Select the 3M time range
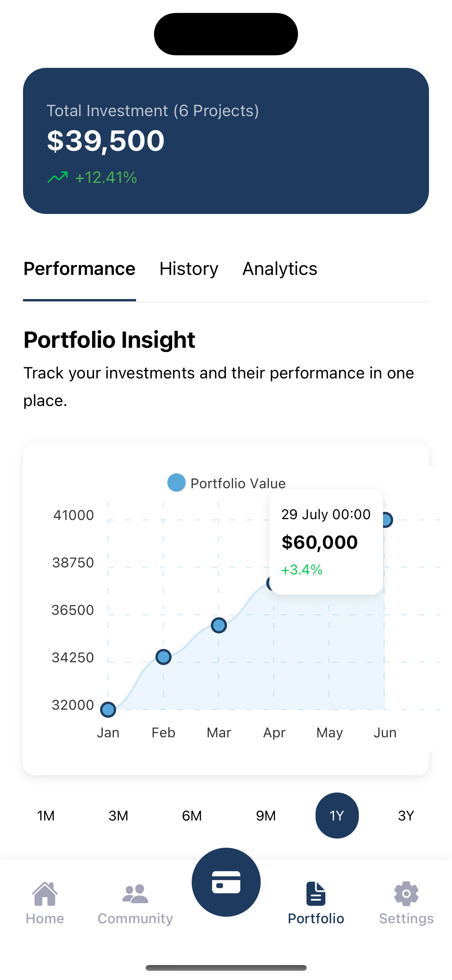 tap(118, 816)
